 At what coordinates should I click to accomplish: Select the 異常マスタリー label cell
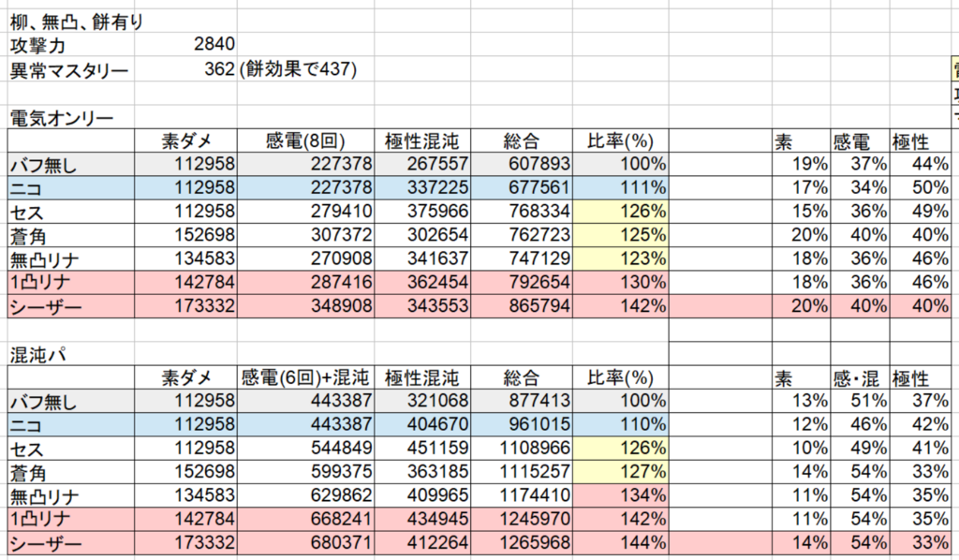pos(69,69)
